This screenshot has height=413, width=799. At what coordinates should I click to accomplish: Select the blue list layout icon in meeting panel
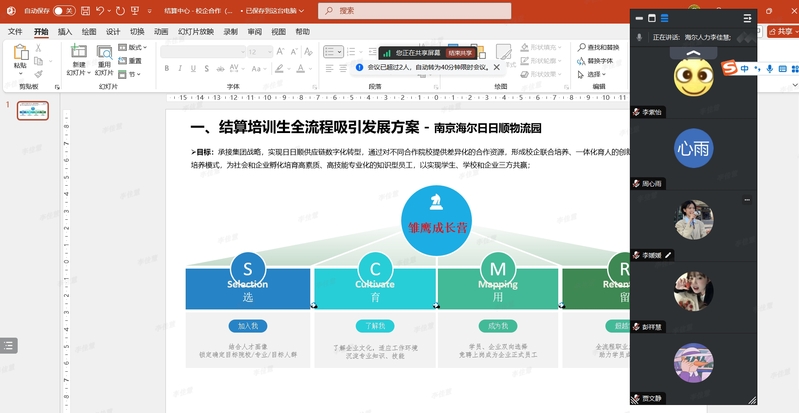(x=664, y=18)
